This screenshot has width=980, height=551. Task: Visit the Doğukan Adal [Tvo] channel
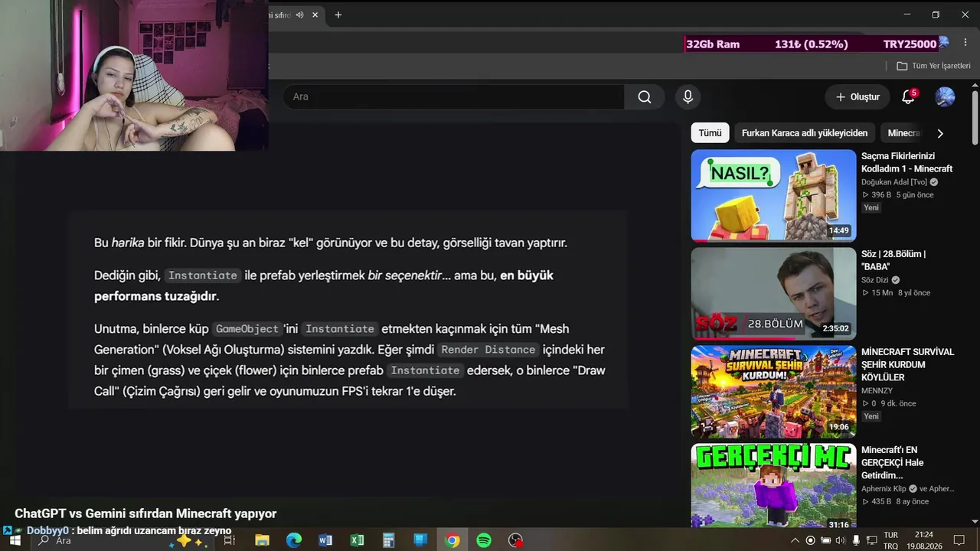coord(894,182)
